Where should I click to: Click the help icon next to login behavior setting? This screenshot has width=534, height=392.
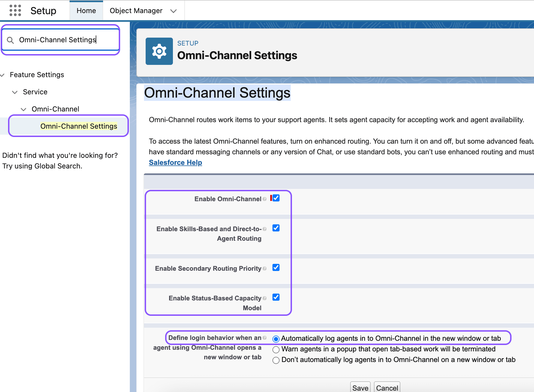pos(264,338)
